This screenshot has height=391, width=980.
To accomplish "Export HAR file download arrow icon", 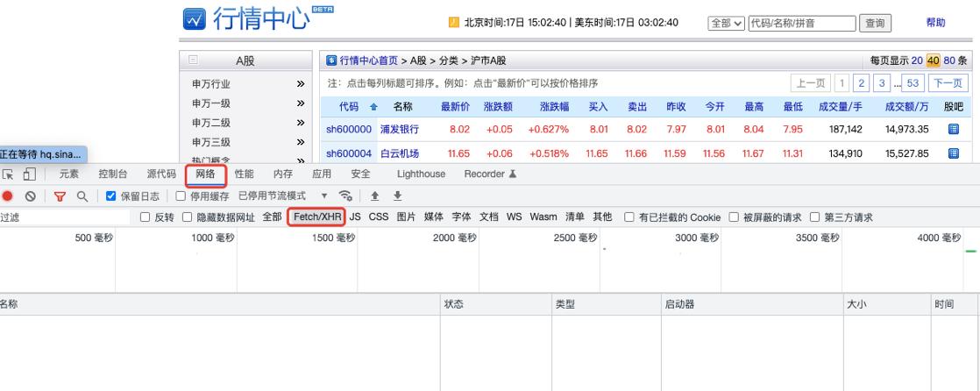I will (x=397, y=196).
